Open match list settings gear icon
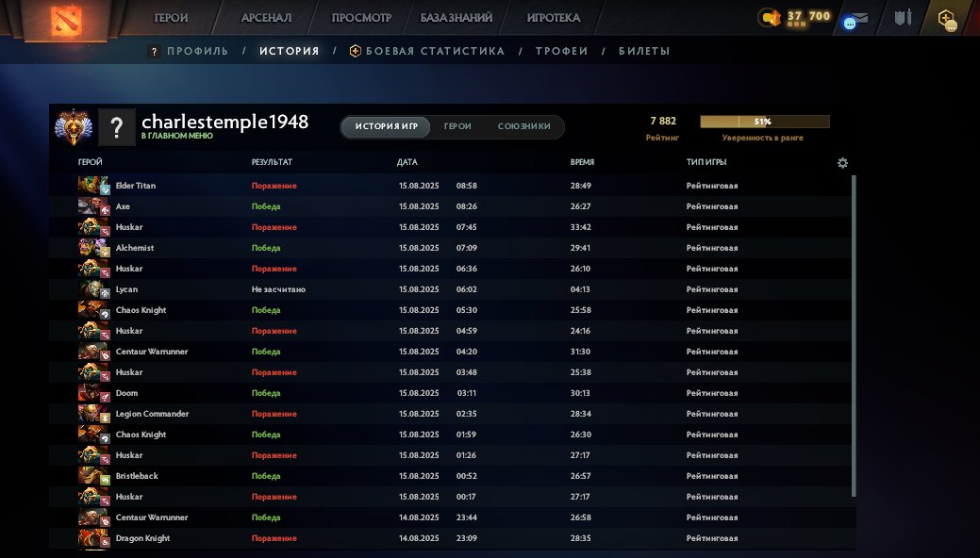The image size is (980, 558). point(842,163)
